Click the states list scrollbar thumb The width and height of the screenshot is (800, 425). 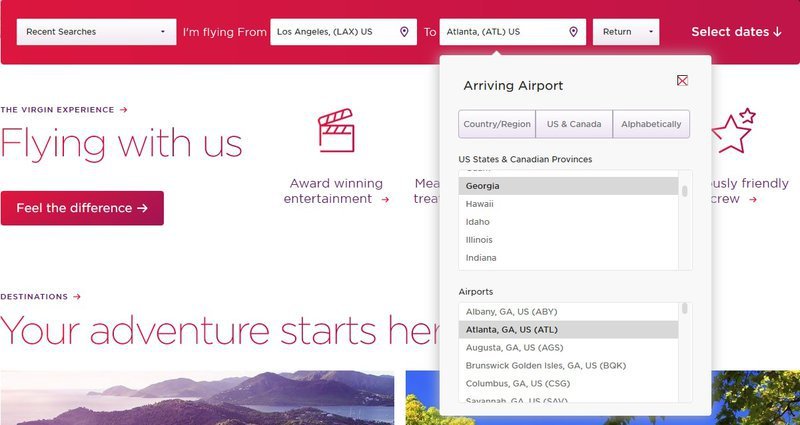pos(685,191)
